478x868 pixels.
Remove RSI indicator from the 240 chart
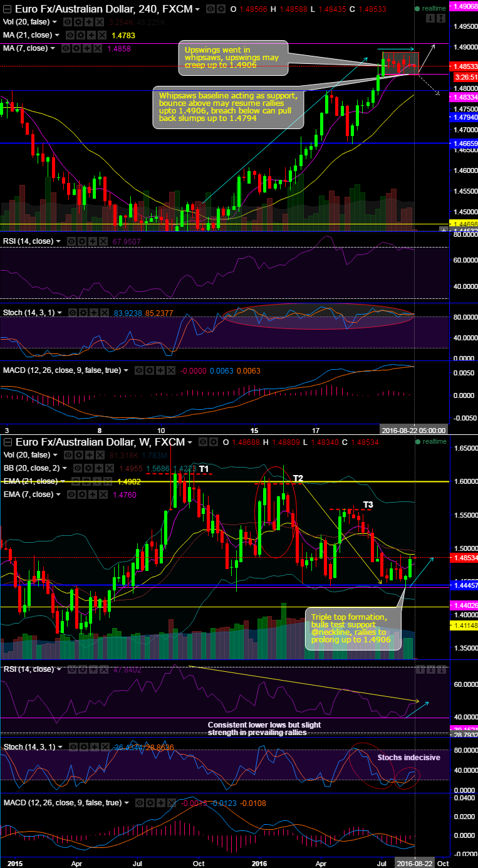point(102,241)
